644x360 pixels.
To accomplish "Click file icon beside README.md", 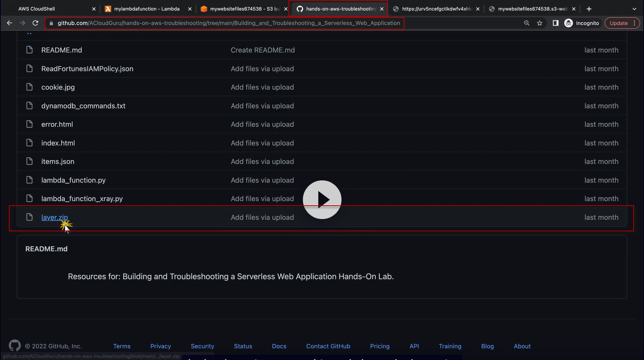I will click(29, 50).
